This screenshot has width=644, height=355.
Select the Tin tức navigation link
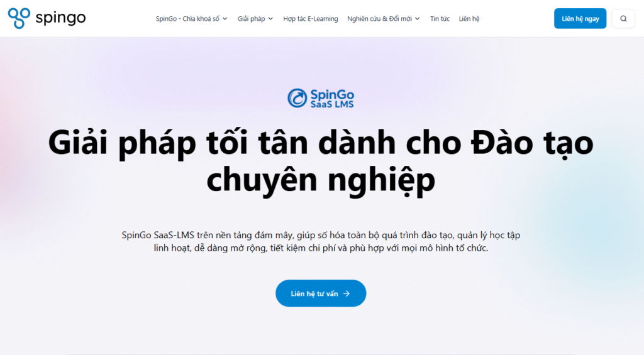pyautogui.click(x=440, y=19)
